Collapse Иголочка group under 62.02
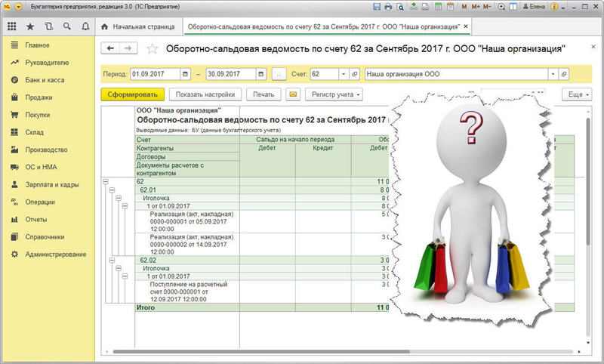The height and width of the screenshot is (364, 604). click(119, 268)
